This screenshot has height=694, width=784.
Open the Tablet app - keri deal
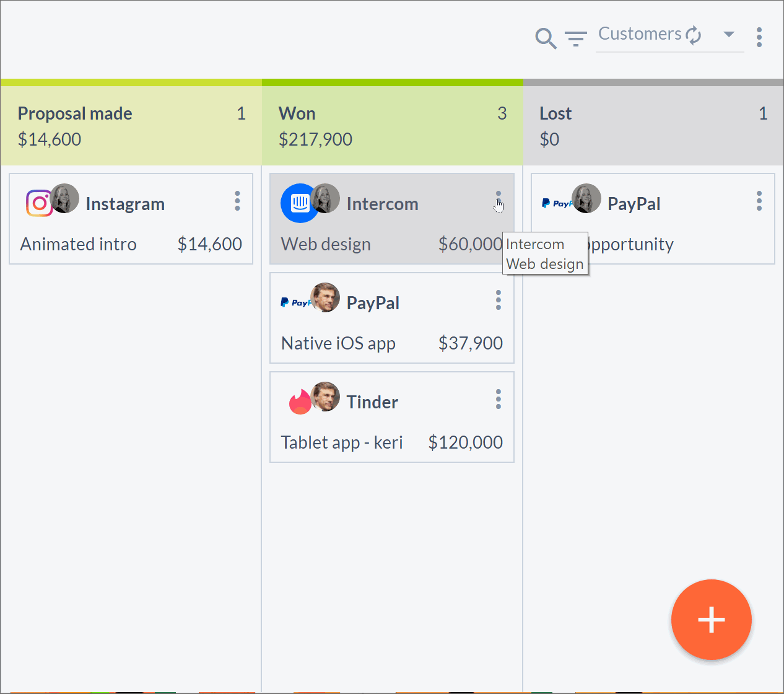(342, 442)
